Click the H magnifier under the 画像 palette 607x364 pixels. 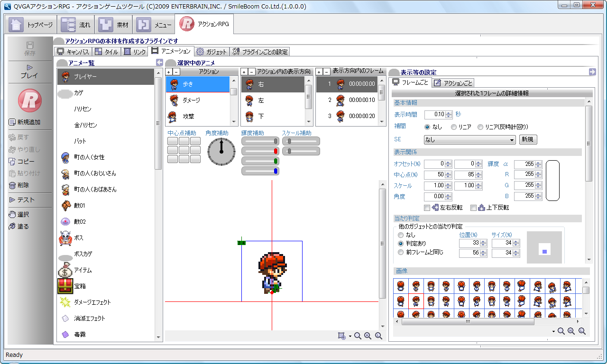pos(571,331)
